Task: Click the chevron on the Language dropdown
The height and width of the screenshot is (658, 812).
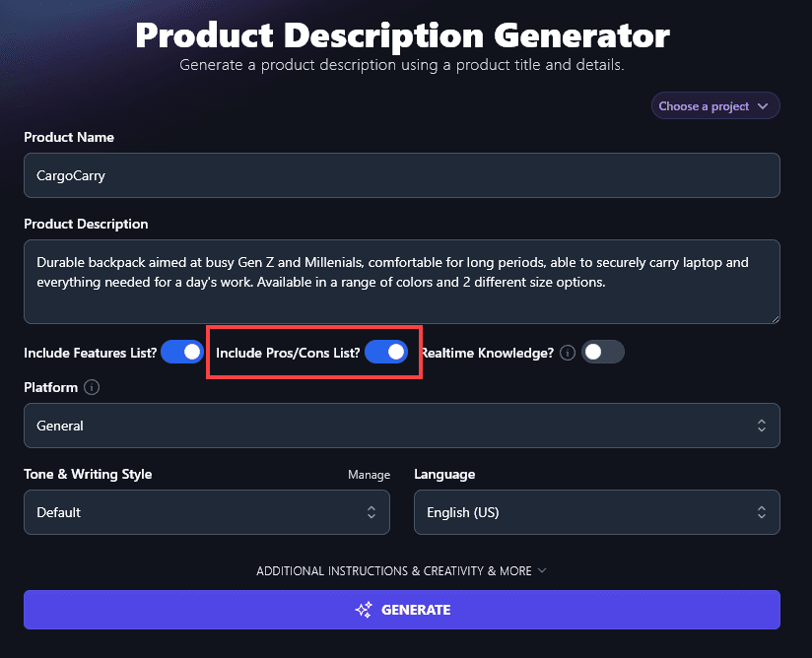Action: [x=761, y=512]
